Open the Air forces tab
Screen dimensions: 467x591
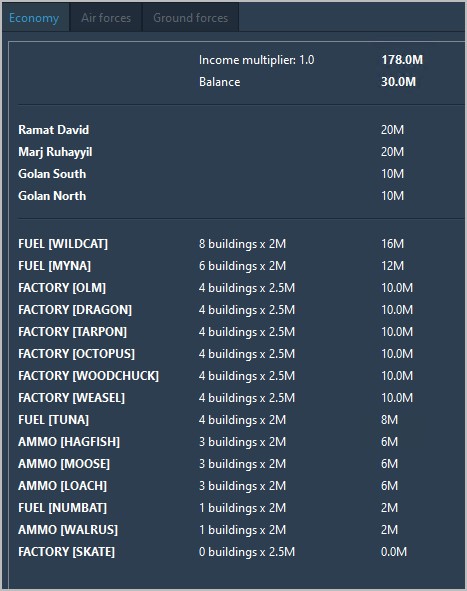(x=106, y=18)
